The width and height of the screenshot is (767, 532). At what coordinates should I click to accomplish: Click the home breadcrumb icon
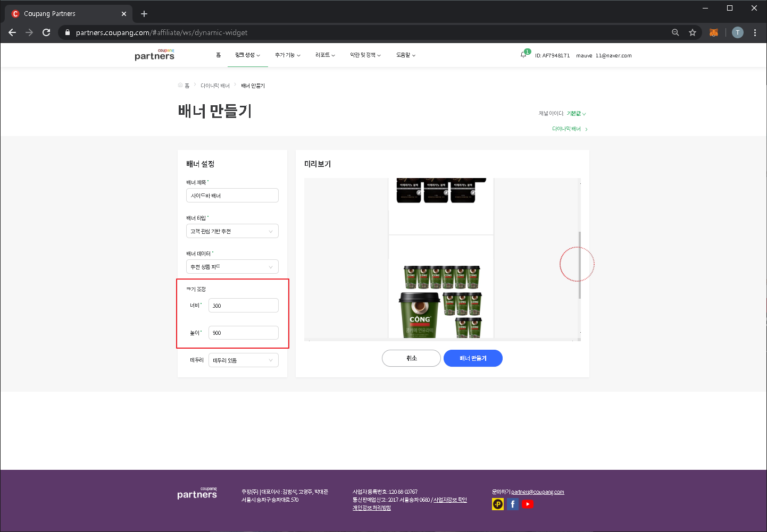[x=181, y=86]
